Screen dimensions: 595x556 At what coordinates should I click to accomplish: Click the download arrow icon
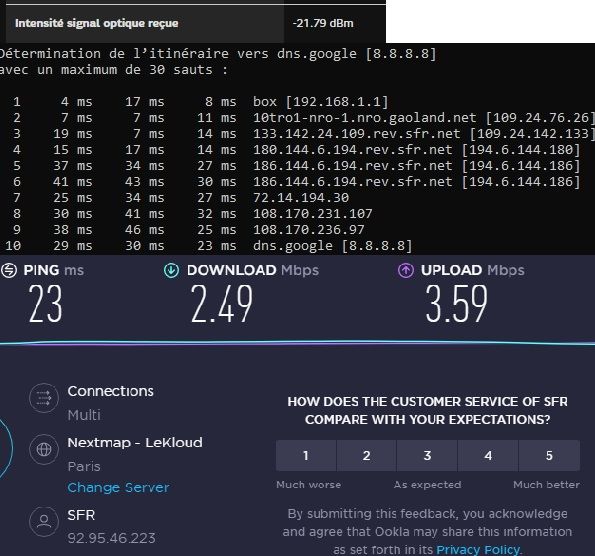[171, 270]
